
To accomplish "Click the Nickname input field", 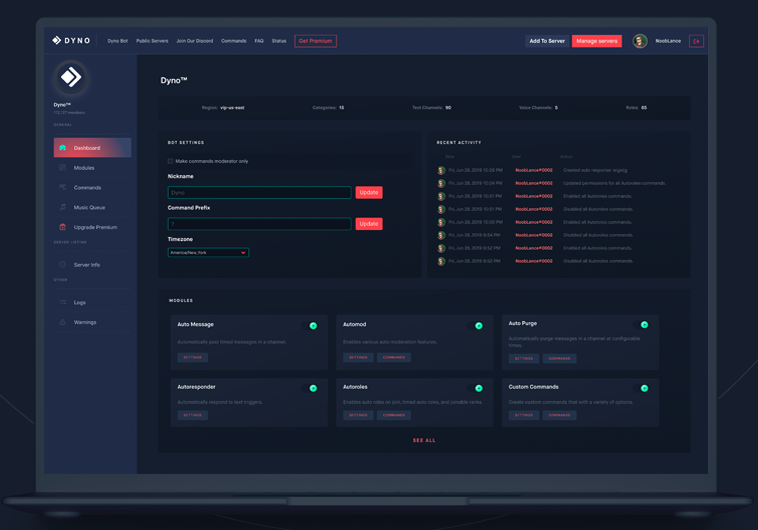I will [x=260, y=192].
